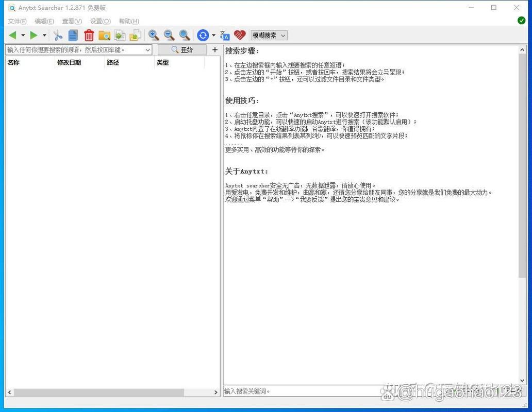Click the 开始 search button
The height and width of the screenshot is (412, 532).
[183, 49]
